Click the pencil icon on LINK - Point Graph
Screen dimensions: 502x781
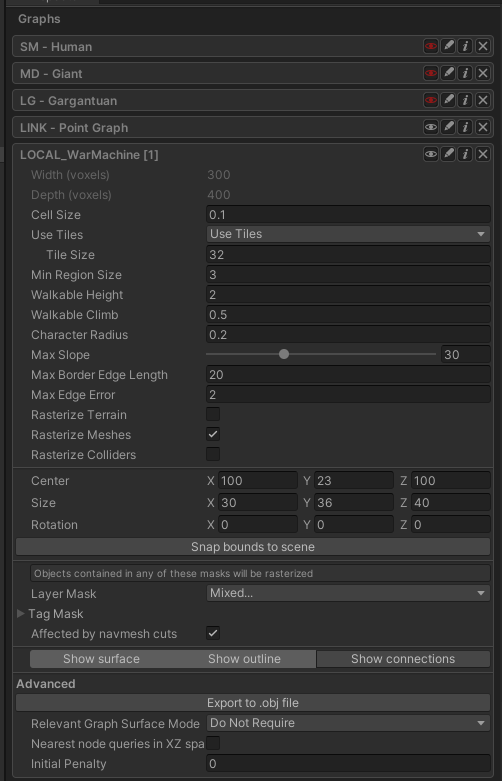point(448,127)
